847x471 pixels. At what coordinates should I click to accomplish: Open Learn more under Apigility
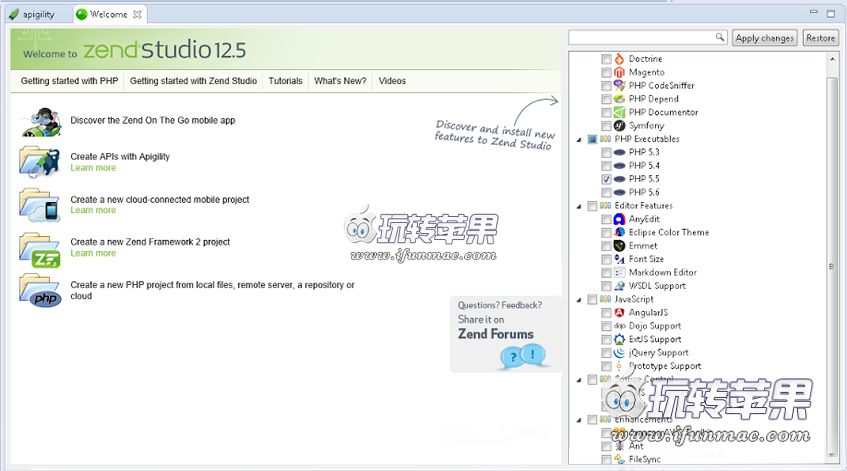pyautogui.click(x=93, y=168)
